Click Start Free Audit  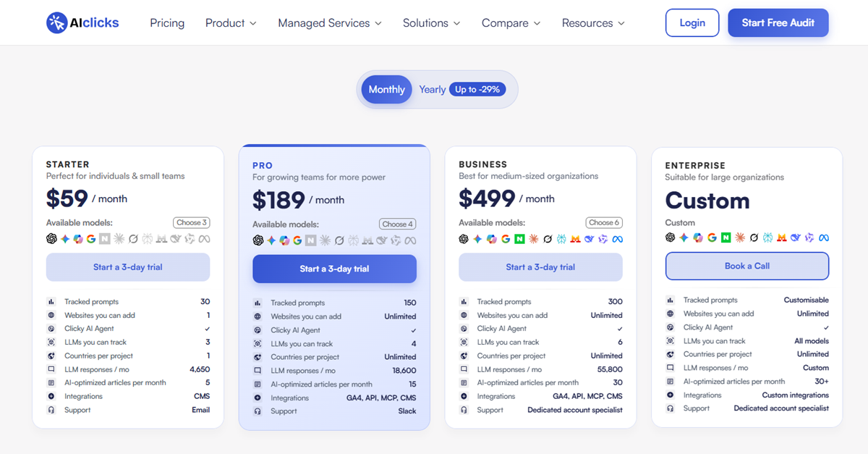tap(778, 22)
